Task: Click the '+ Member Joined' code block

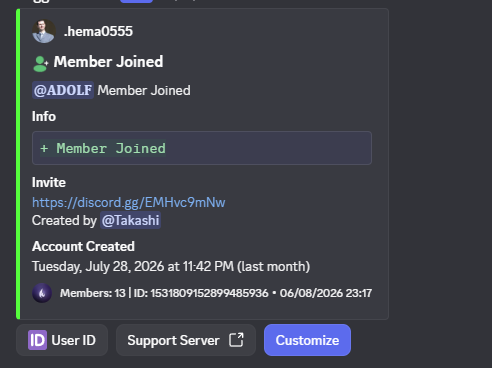Action: 202,148
